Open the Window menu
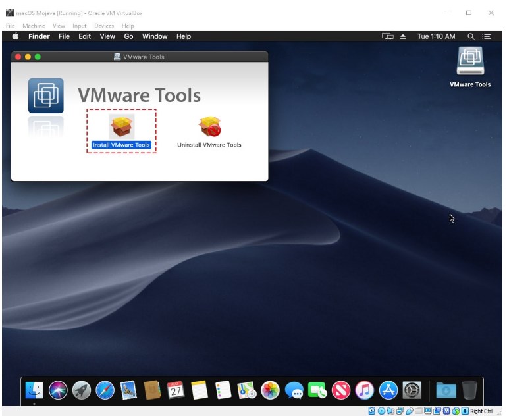 155,36
